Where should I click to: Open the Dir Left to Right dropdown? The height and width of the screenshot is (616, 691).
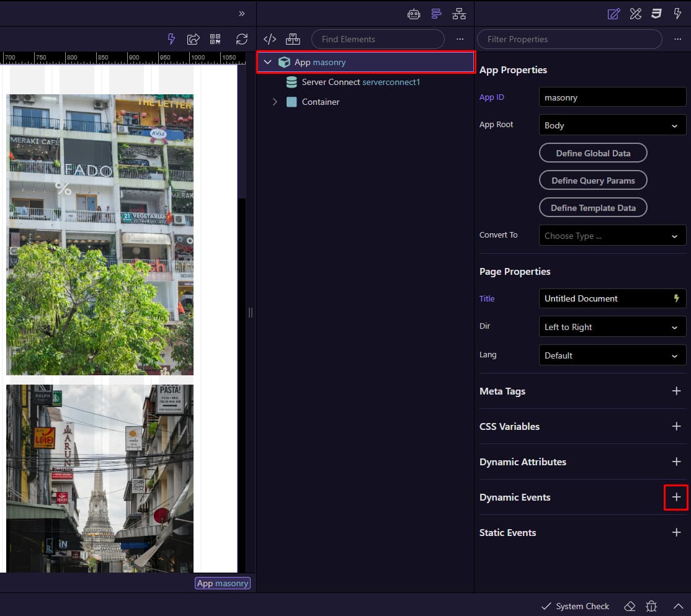612,327
